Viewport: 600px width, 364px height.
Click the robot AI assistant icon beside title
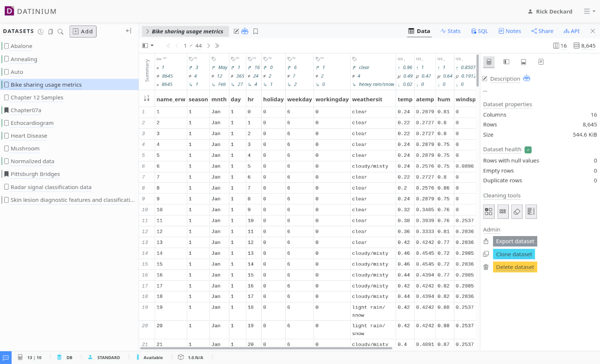[x=245, y=31]
